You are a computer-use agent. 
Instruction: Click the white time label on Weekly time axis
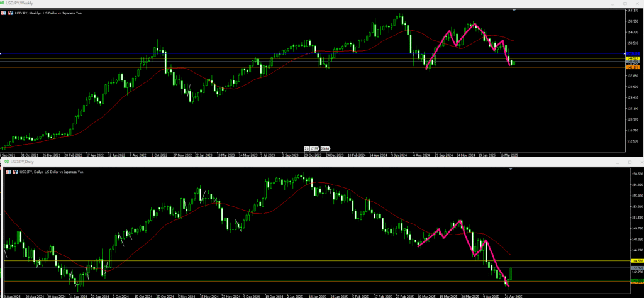point(318,148)
